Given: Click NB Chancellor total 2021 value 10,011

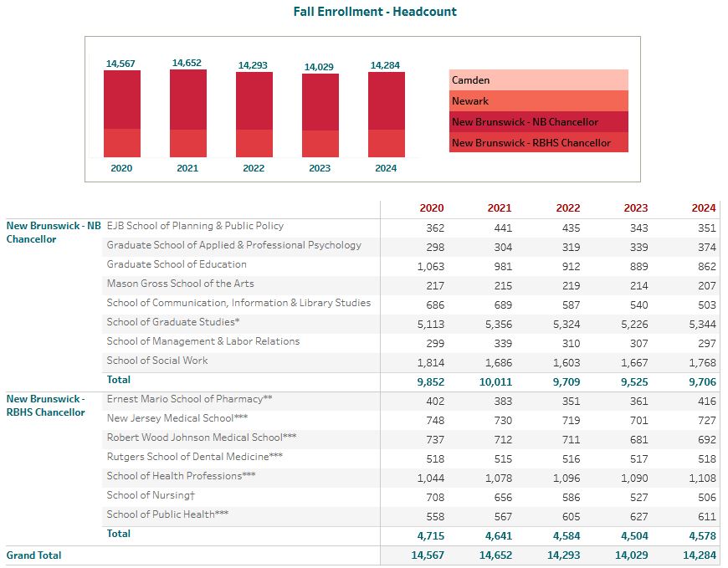Looking at the screenshot, I should point(495,382).
